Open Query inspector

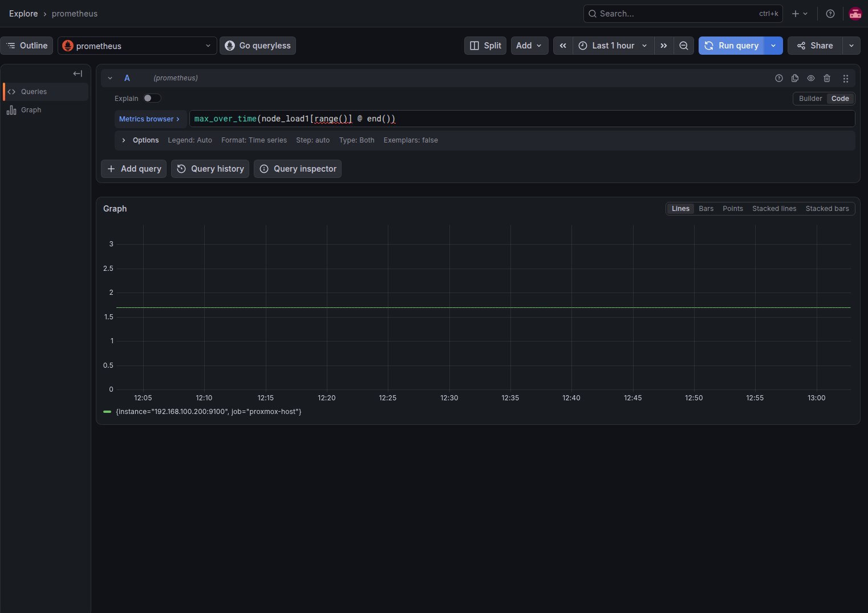pyautogui.click(x=298, y=169)
